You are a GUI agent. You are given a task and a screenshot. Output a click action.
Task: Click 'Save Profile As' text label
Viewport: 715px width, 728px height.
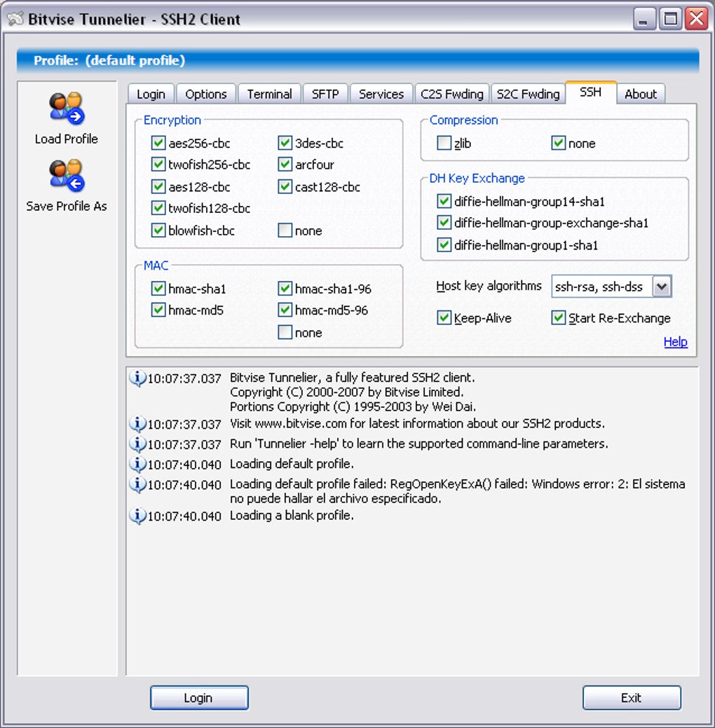pyautogui.click(x=67, y=206)
